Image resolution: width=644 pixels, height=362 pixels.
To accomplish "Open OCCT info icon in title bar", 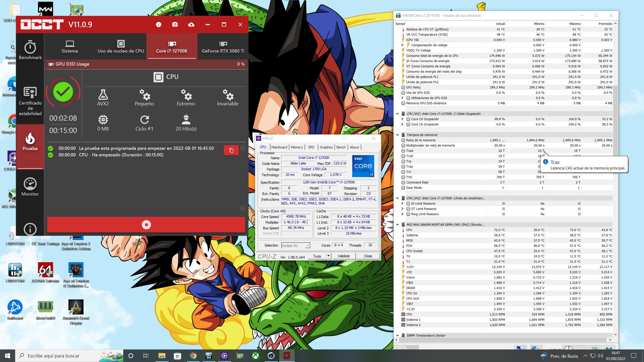I will point(158,24).
